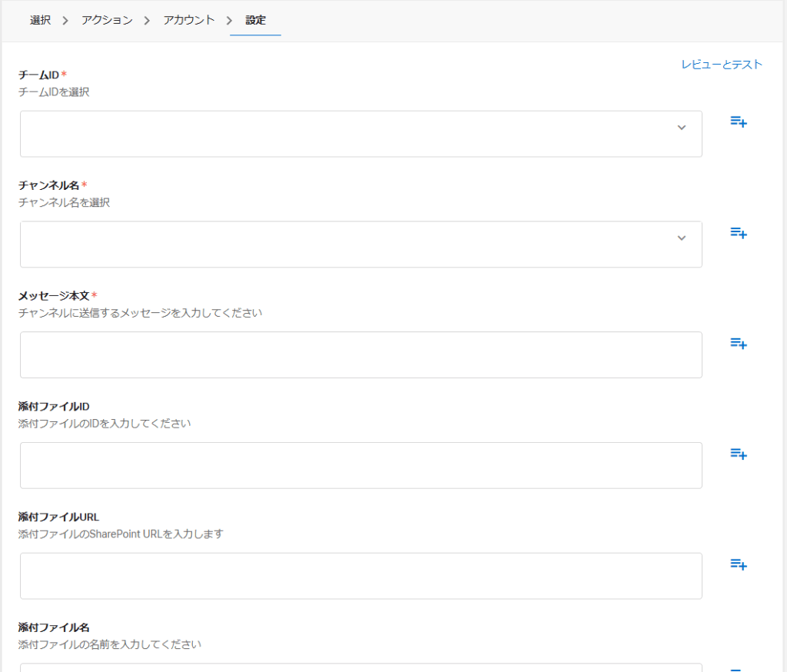787x672 pixels.
Task: Open the チームID combo box
Action: (361, 134)
